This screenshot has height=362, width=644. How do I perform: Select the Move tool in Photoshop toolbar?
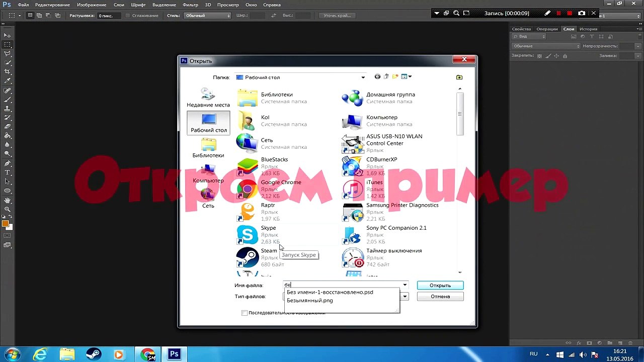coord(8,35)
